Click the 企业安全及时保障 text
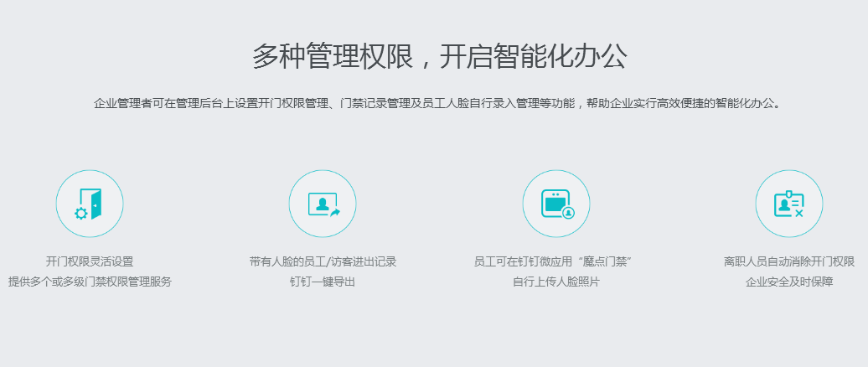Viewport: 868px width, 367px height. point(788,282)
